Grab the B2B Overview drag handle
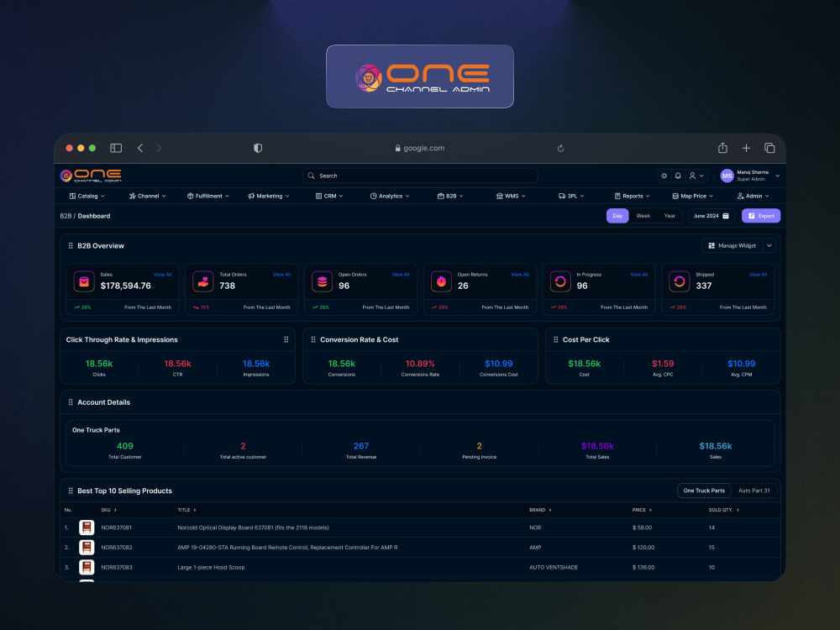 (x=71, y=246)
